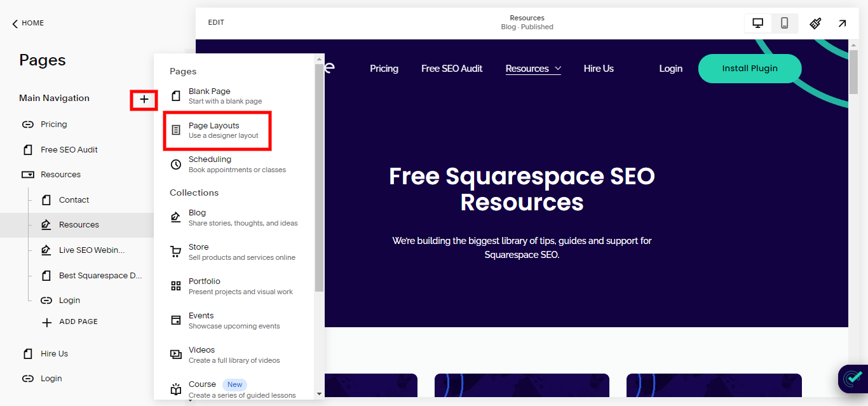Select the Store collection icon
The height and width of the screenshot is (406, 868).
tap(175, 251)
